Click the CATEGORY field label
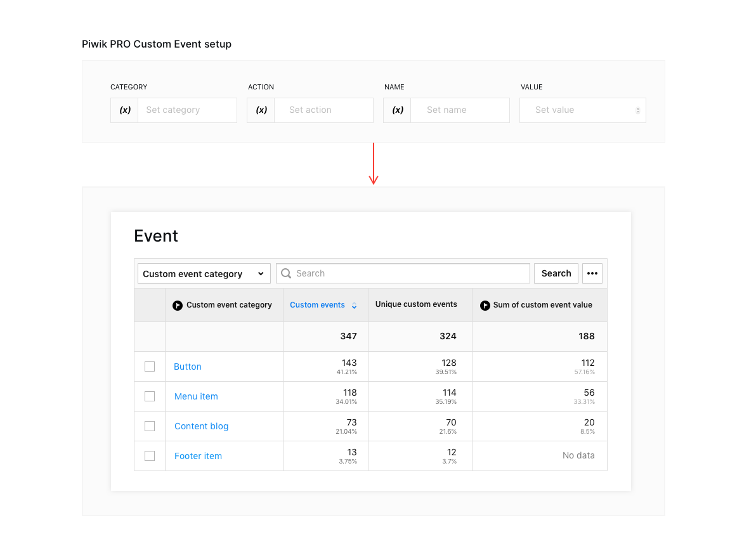 click(x=129, y=88)
